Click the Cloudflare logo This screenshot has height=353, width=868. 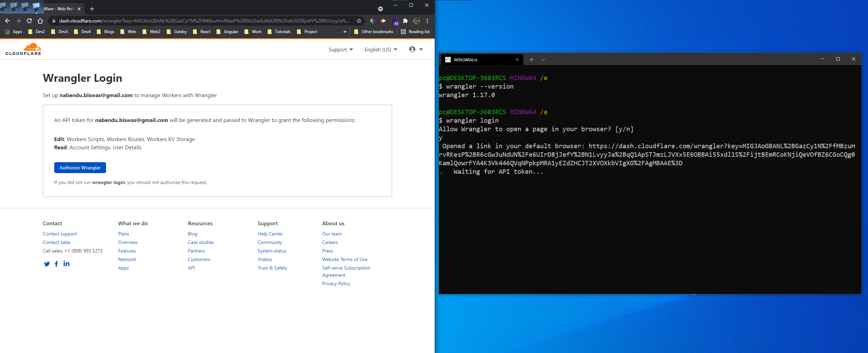click(23, 49)
